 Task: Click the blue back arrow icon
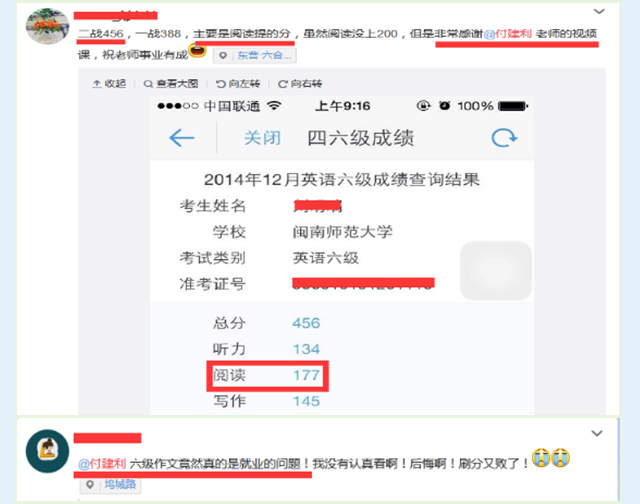tap(182, 138)
